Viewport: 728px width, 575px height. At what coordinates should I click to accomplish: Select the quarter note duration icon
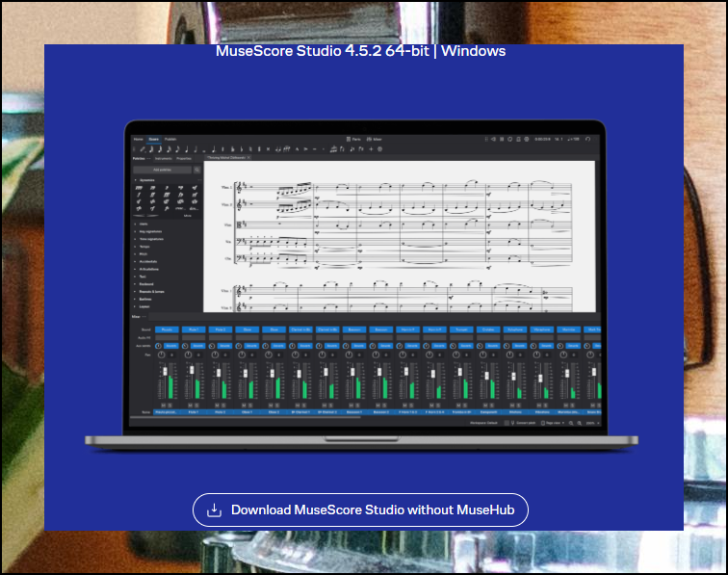pos(187,149)
